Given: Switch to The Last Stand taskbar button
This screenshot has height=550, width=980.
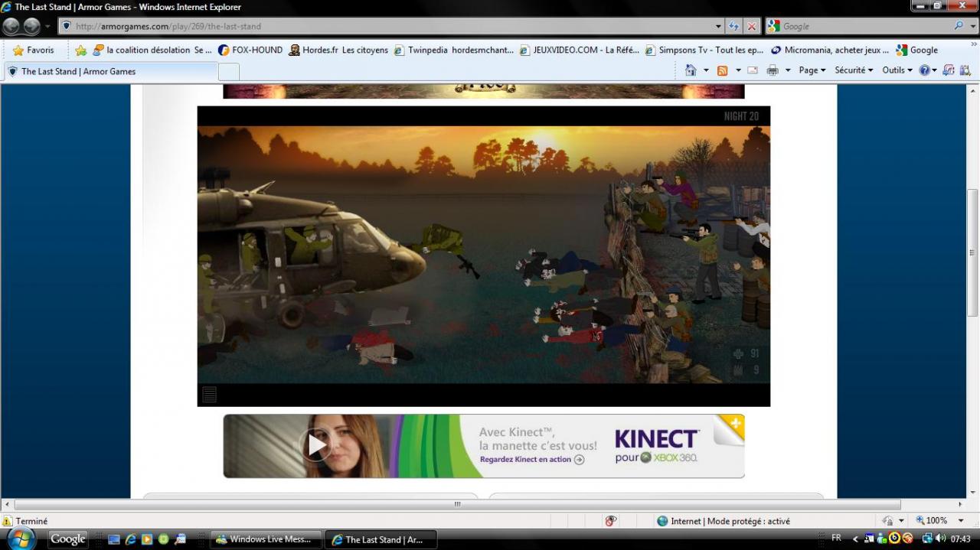Looking at the screenshot, I should pos(381,539).
